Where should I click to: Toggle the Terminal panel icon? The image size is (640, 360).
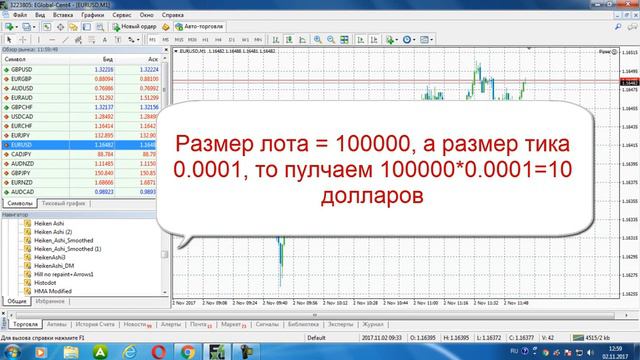point(87,27)
